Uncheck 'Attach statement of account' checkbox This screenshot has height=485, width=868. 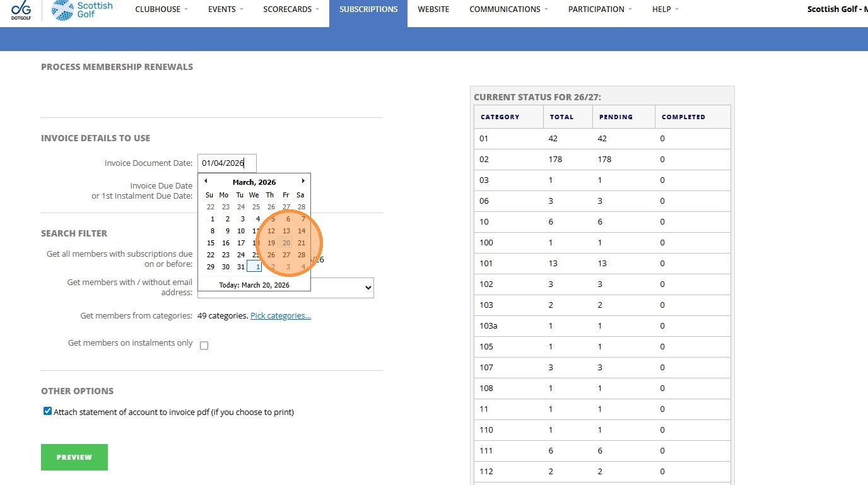click(47, 411)
